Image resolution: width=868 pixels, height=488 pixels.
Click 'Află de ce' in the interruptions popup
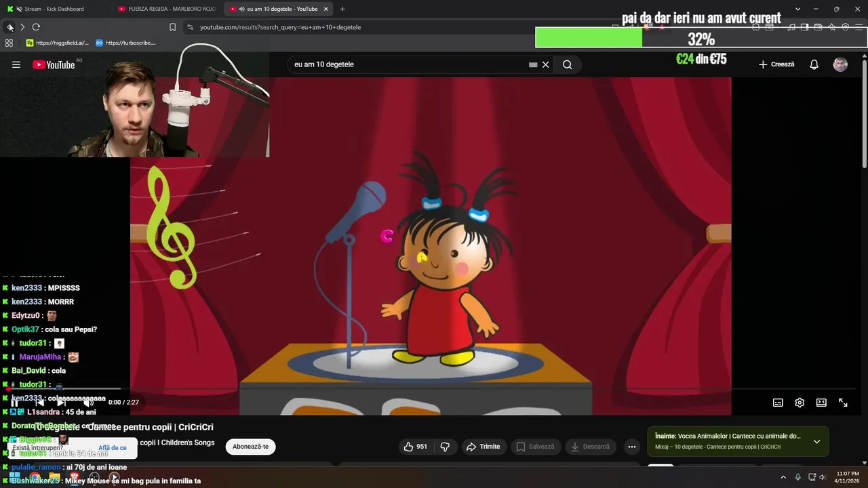pos(113,448)
